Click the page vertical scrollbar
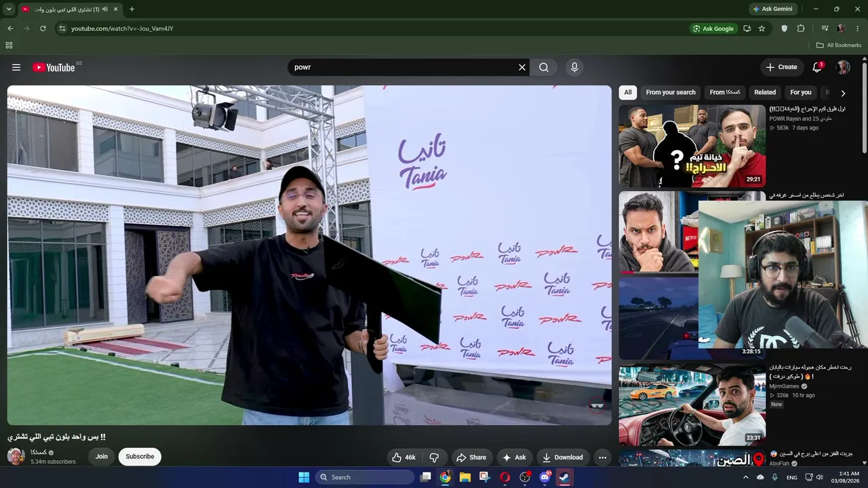Image resolution: width=868 pixels, height=488 pixels. click(864, 108)
